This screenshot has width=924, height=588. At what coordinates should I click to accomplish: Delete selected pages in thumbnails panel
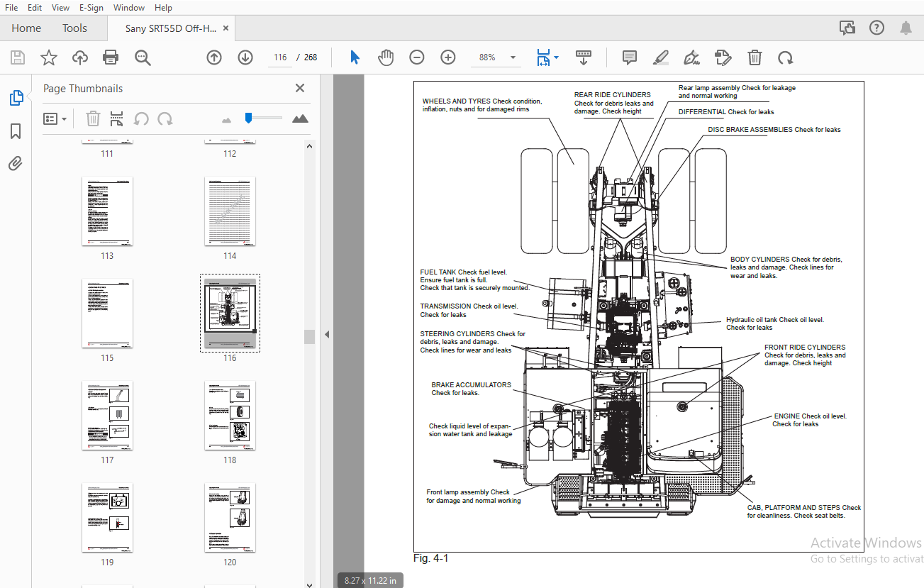[93, 118]
